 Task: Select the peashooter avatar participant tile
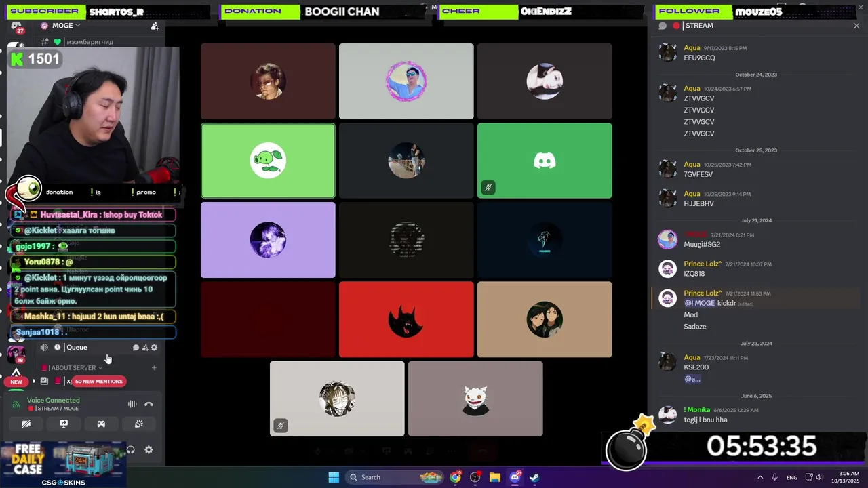click(x=268, y=161)
